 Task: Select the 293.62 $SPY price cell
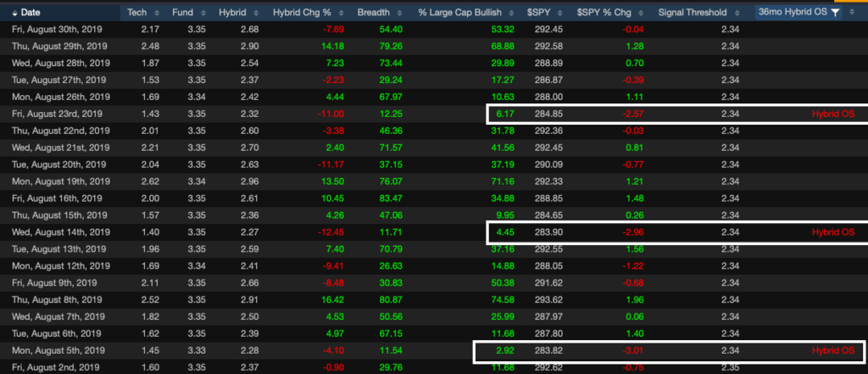tap(547, 299)
